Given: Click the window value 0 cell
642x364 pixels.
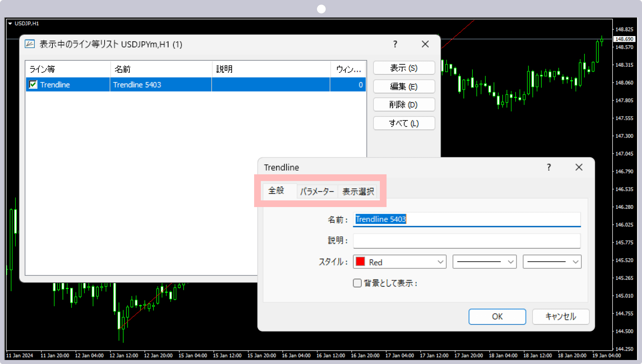Looking at the screenshot, I should 348,84.
